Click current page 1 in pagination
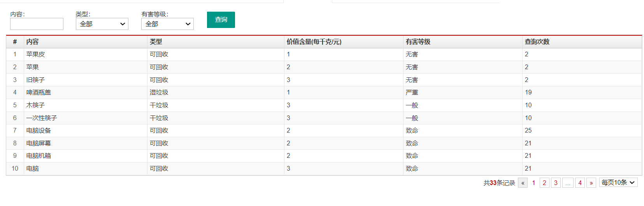This screenshot has width=644, height=206. click(533, 183)
